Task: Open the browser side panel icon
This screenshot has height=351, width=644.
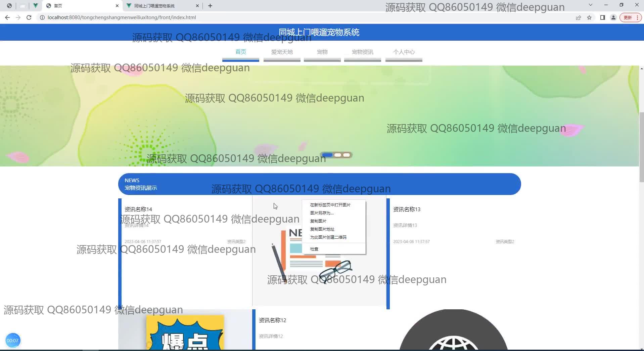Action: 603,17
